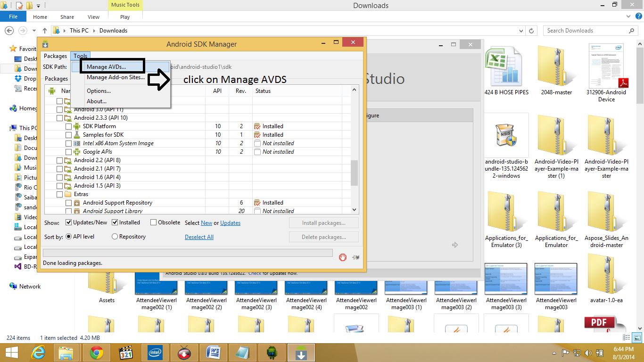644x362 pixels.
Task: Open Internet Explorer from the taskbar
Action: [38, 352]
